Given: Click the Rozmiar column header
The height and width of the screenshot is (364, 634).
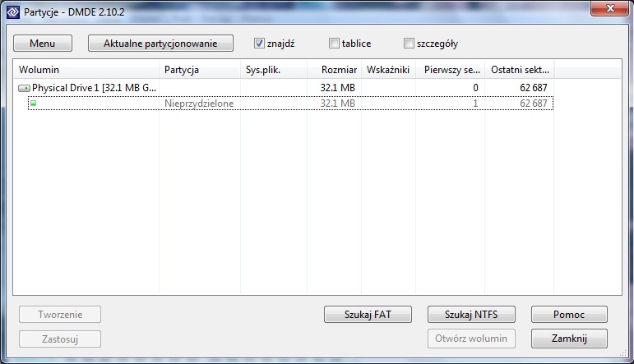Looking at the screenshot, I should pos(334,70).
